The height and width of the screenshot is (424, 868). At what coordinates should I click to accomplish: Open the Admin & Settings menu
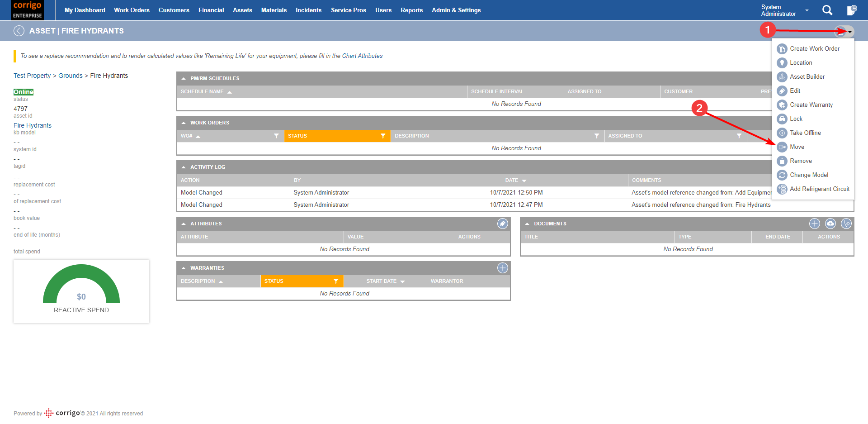456,10
